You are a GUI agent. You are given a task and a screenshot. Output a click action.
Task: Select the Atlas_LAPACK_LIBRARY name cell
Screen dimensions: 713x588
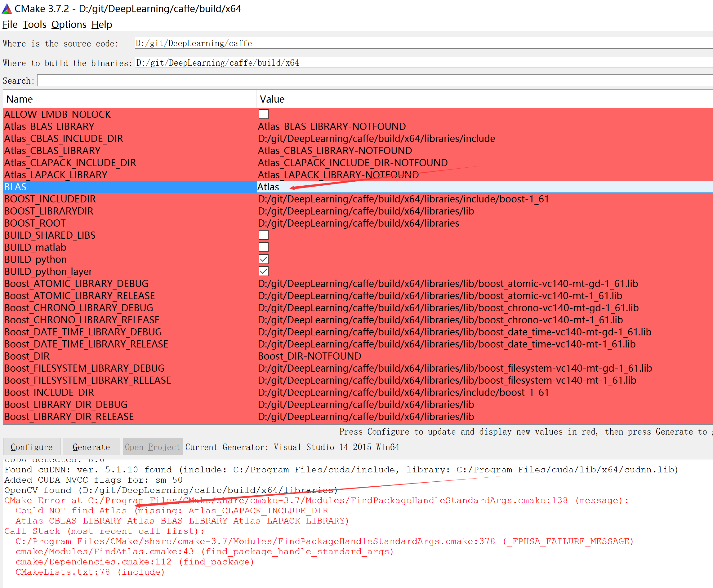(129, 175)
